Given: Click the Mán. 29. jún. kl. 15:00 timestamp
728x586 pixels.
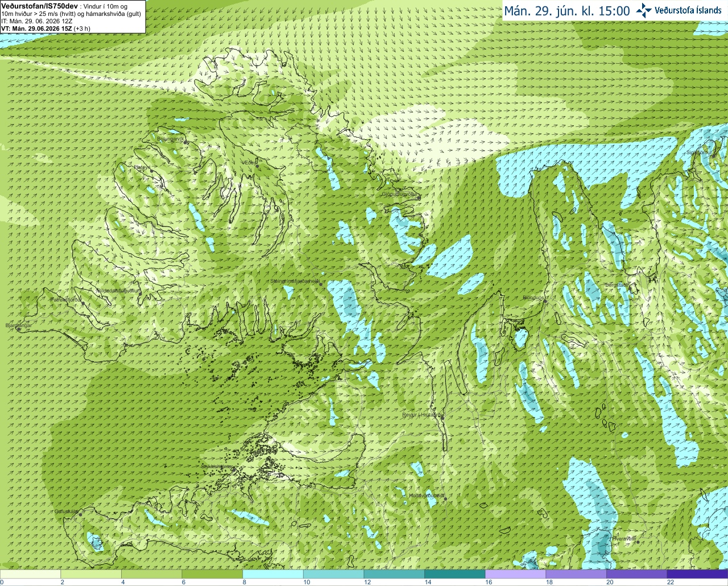Looking at the screenshot, I should (567, 11).
